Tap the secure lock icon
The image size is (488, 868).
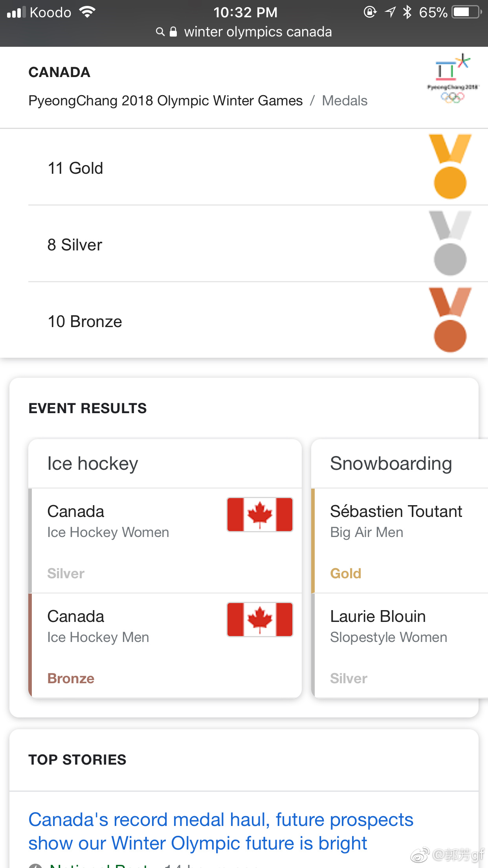point(173,32)
